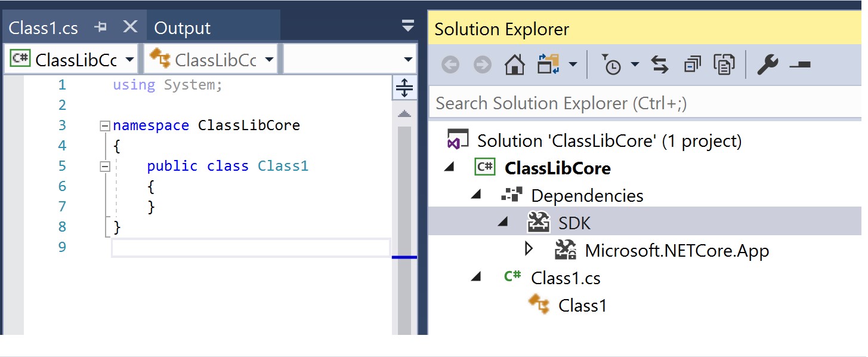Screen dimensions: 868x357
Task: Click the 'Class1' identifier on line 5
Action: [x=283, y=166]
